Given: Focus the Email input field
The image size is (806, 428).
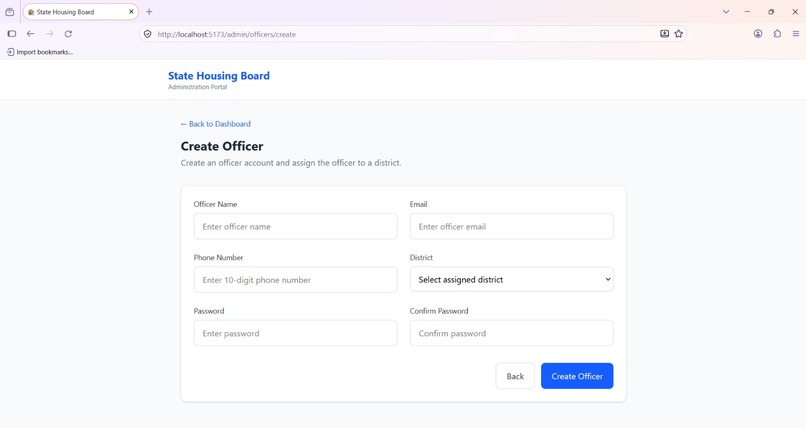Looking at the screenshot, I should [511, 227].
